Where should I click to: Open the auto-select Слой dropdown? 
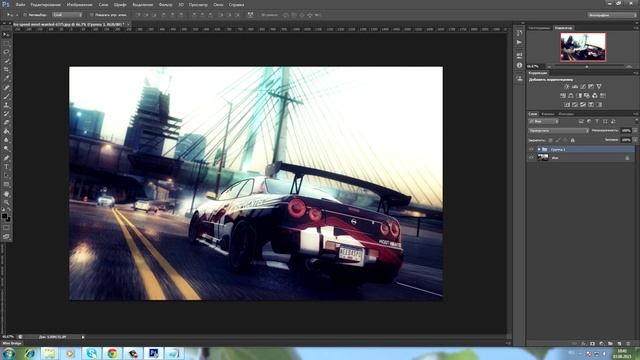67,15
